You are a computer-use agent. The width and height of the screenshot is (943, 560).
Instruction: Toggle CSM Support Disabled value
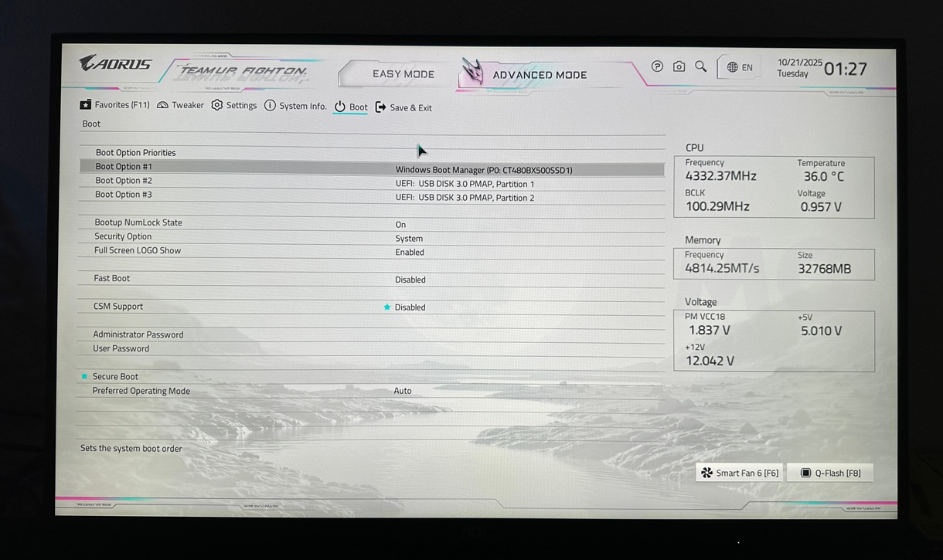click(x=410, y=307)
